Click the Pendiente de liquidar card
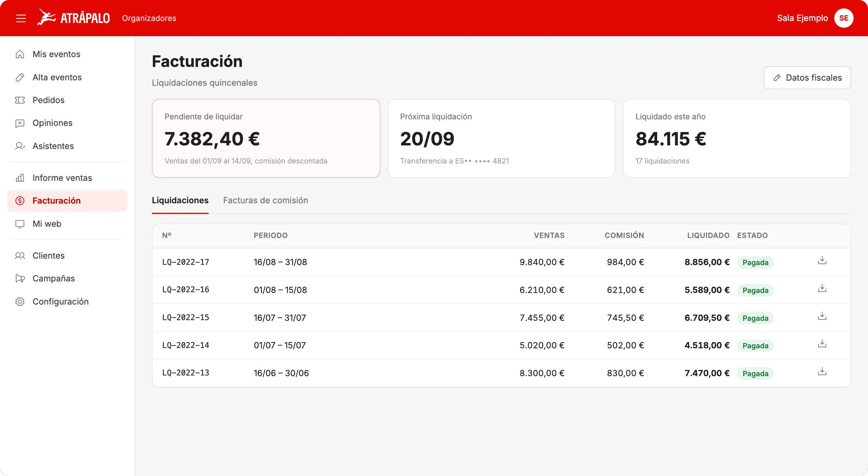Viewport: 868px width, 476px height. [266, 139]
